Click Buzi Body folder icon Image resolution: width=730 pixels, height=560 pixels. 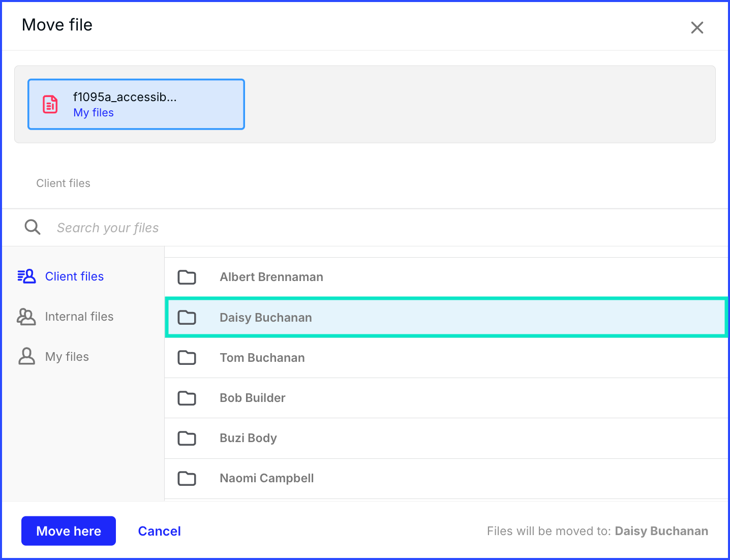click(187, 438)
